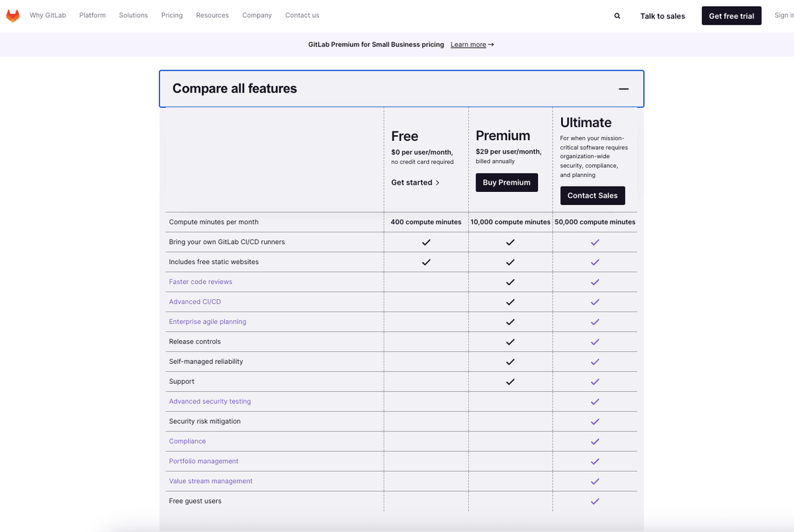Click the Ultimate plan heading
The height and width of the screenshot is (532, 794).
pos(586,122)
